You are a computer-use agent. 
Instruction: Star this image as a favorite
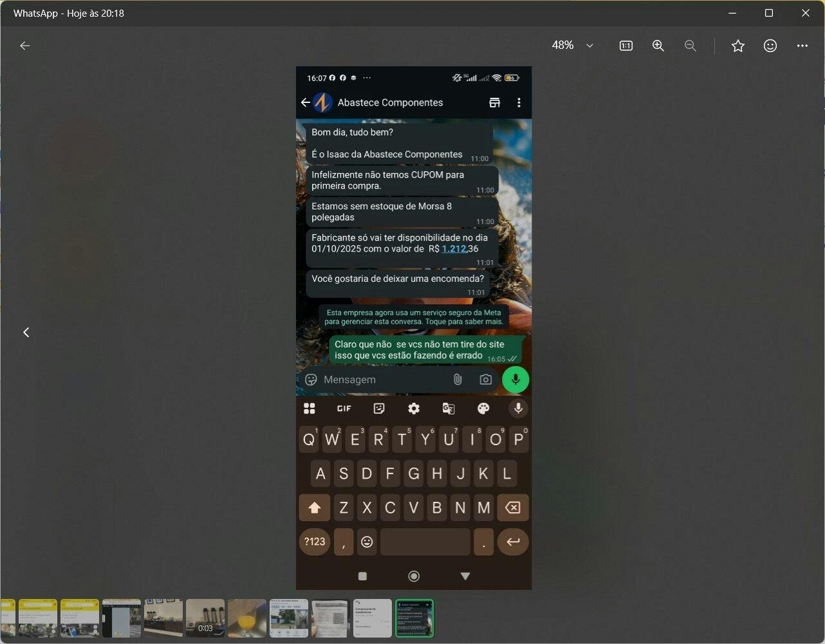(737, 46)
